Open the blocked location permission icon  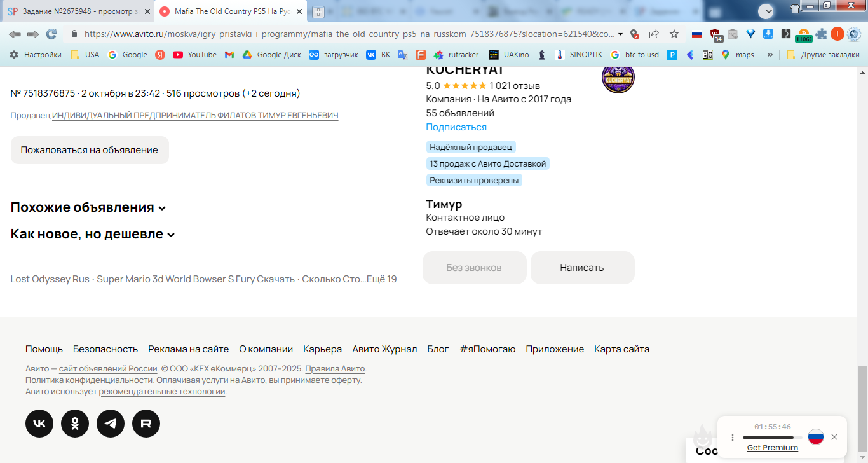point(634,34)
